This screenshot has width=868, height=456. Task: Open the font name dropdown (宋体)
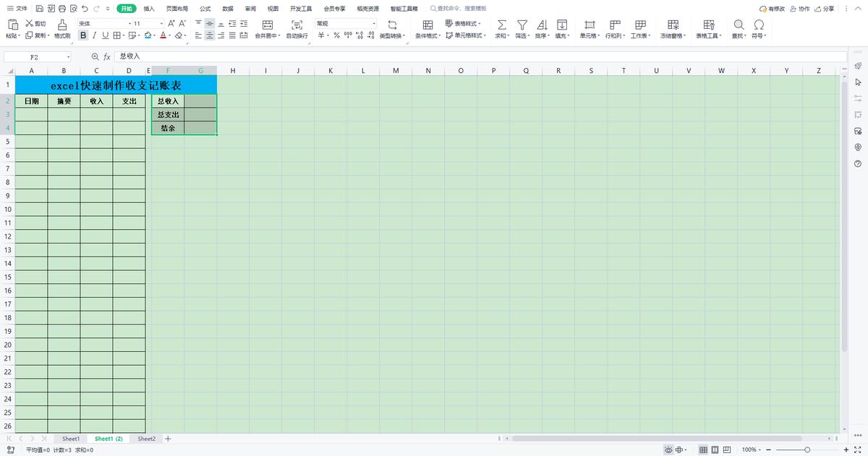point(106,23)
